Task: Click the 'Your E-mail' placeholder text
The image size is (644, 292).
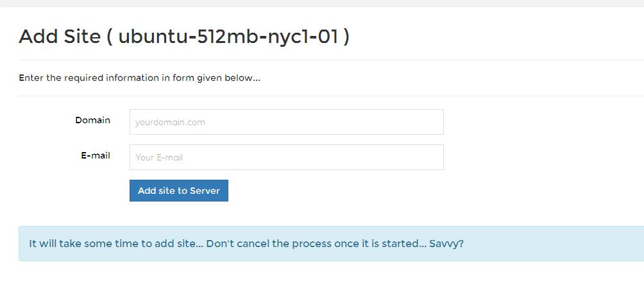Action: (x=159, y=158)
